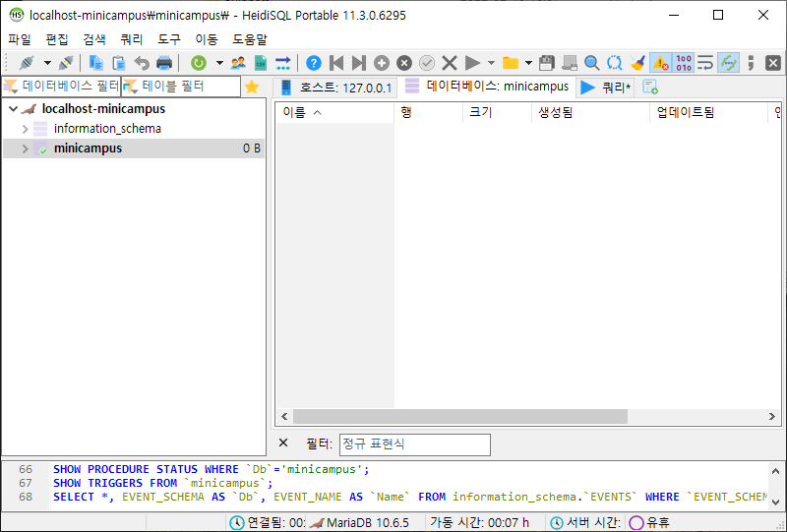Viewport: 787px width, 532px height.
Task: Click the magnifier find-text icon
Action: point(592,63)
